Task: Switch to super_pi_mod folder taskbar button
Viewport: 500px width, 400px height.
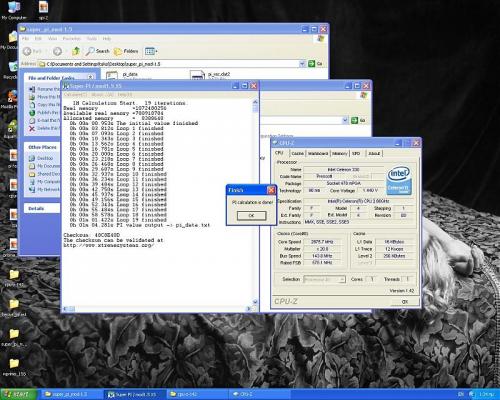Action: click(71, 394)
